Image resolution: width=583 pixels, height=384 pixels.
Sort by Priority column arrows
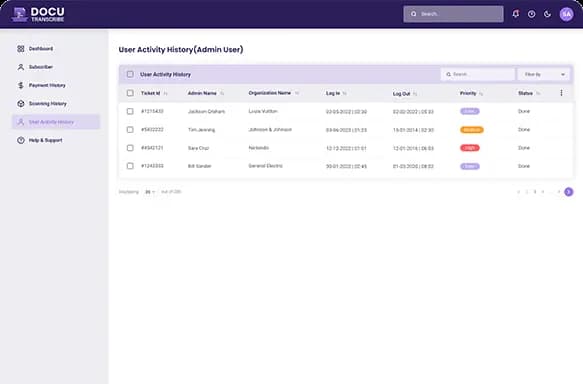(481, 94)
